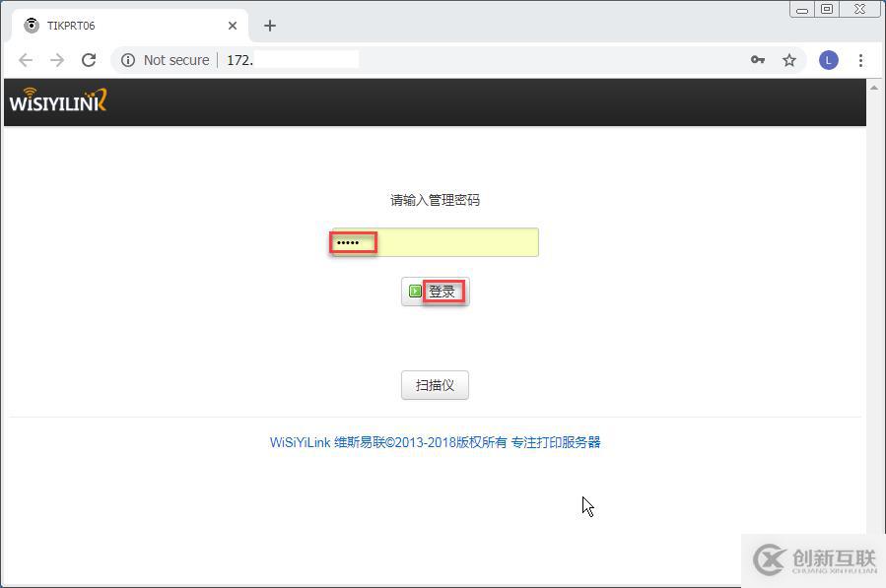Open the browser profile avatar menu
The image size is (886, 588).
[x=828, y=59]
